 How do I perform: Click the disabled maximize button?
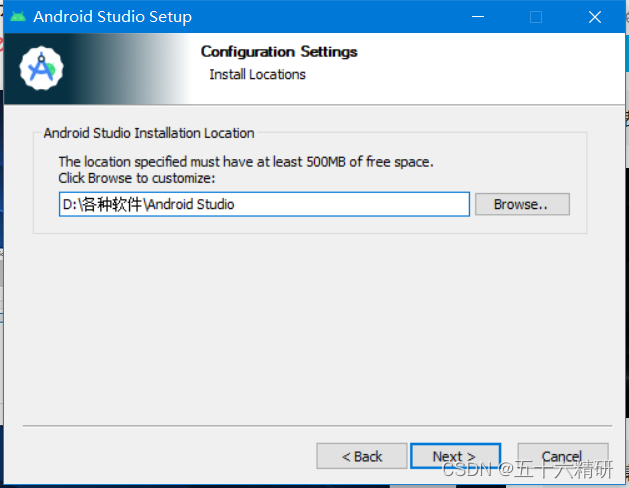pyautogui.click(x=536, y=17)
